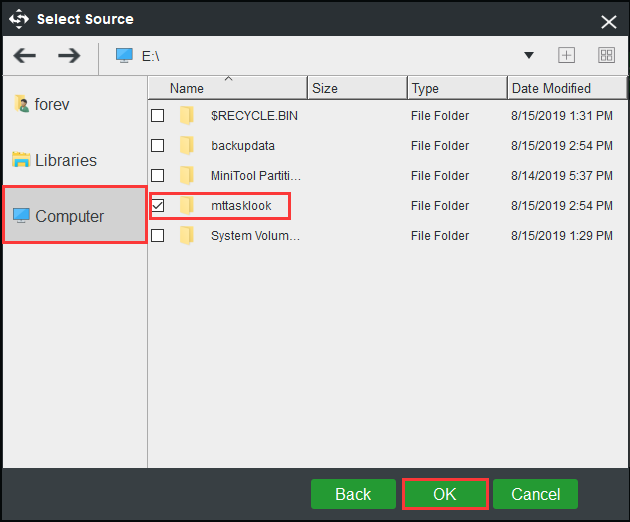Click the Libraries folder icon
Viewport: 630px width, 522px height.
(x=21, y=160)
